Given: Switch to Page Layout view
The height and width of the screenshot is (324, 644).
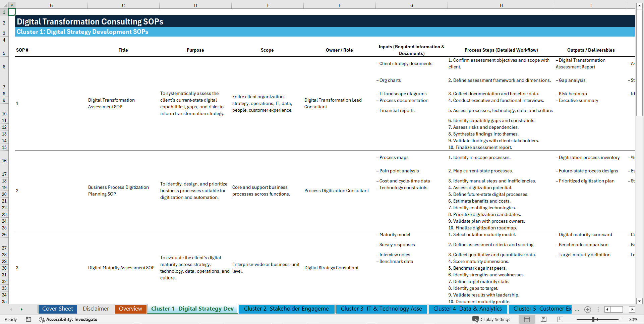Looking at the screenshot, I should [543, 319].
